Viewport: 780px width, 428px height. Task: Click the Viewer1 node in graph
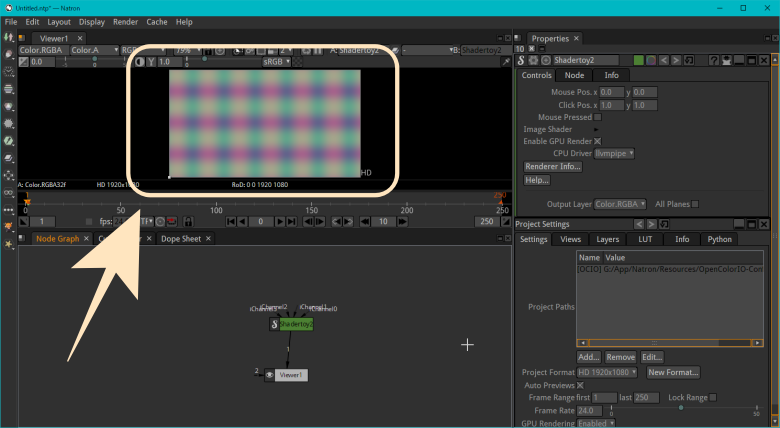[289, 375]
